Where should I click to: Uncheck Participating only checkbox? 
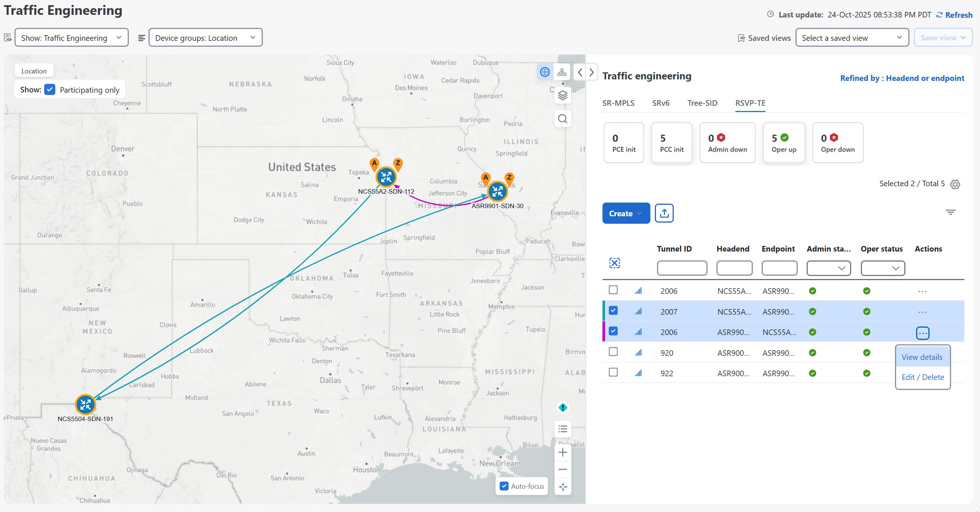(50, 90)
